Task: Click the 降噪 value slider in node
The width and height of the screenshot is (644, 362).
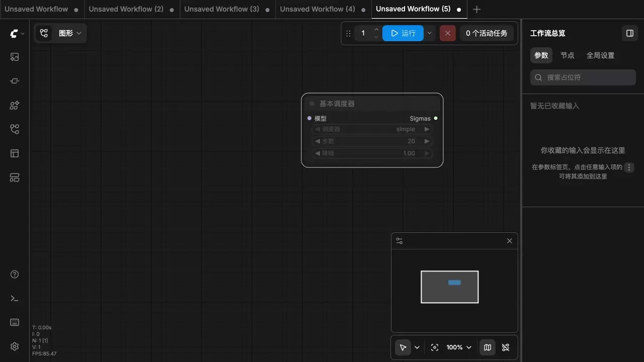Action: point(372,153)
